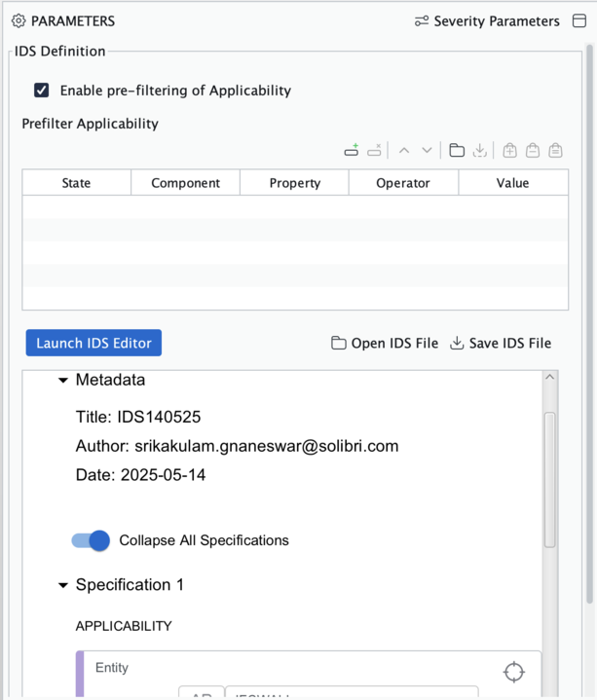Collapse the Specification 1 section
Screen dimensions: 597x700
pos(63,585)
